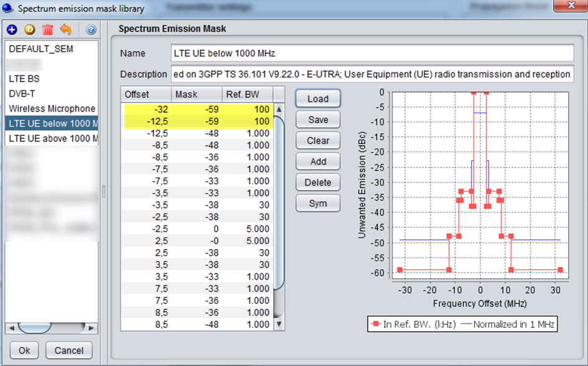Click the Load button
This screenshot has height=366, width=588.
[318, 98]
